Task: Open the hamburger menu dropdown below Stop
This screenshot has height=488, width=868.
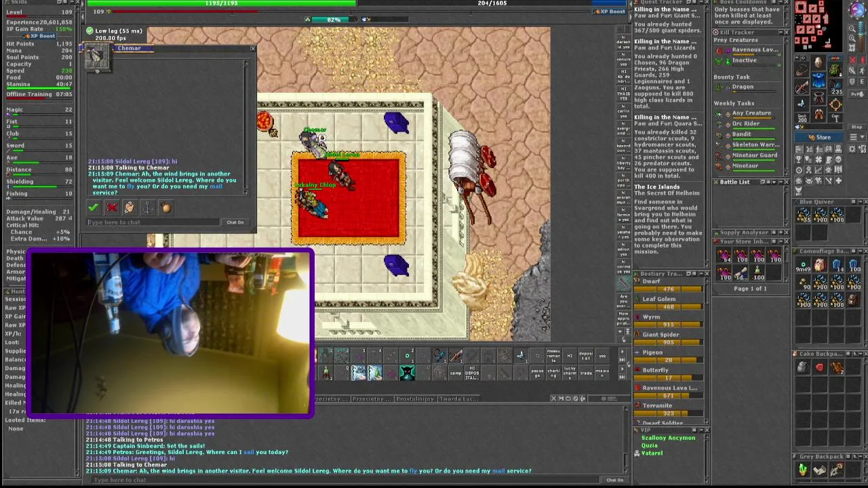Action: [x=856, y=136]
